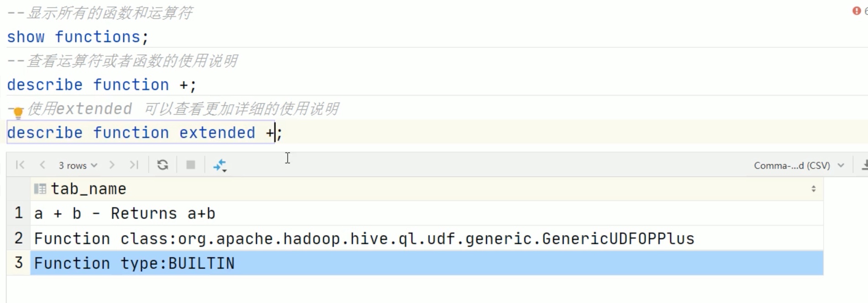The height and width of the screenshot is (303, 868).
Task: Click the red error indicator icon
Action: [x=857, y=10]
